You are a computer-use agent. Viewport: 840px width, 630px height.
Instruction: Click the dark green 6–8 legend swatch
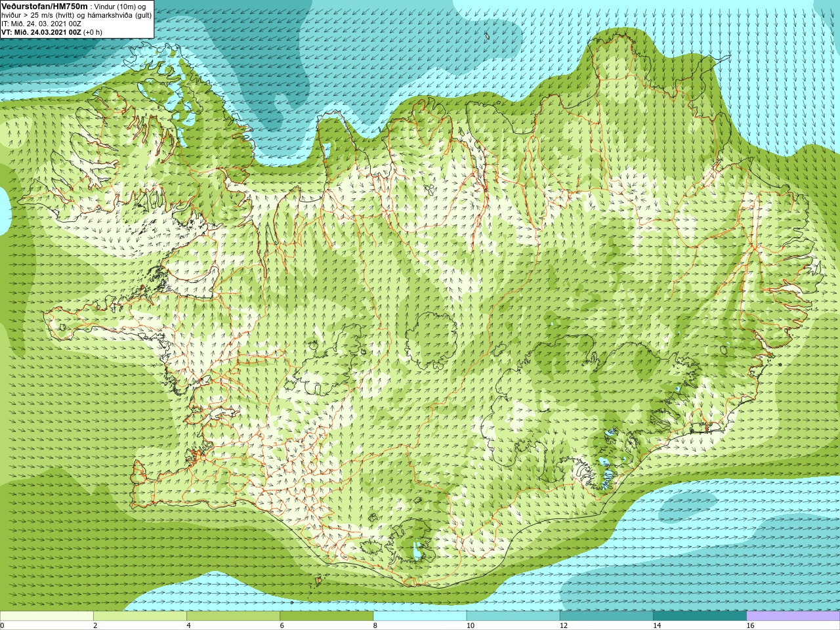click(327, 616)
